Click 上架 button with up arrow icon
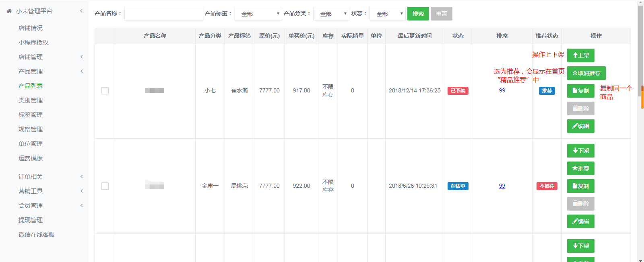 point(580,55)
